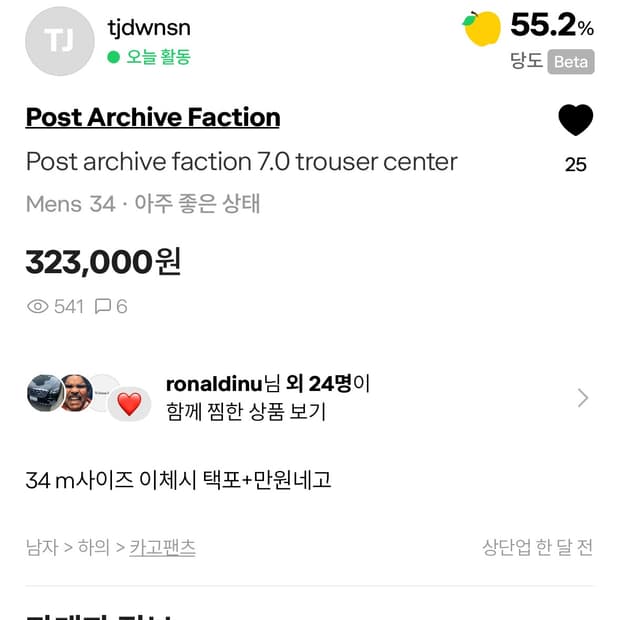Tap the like count 25

coord(575,165)
